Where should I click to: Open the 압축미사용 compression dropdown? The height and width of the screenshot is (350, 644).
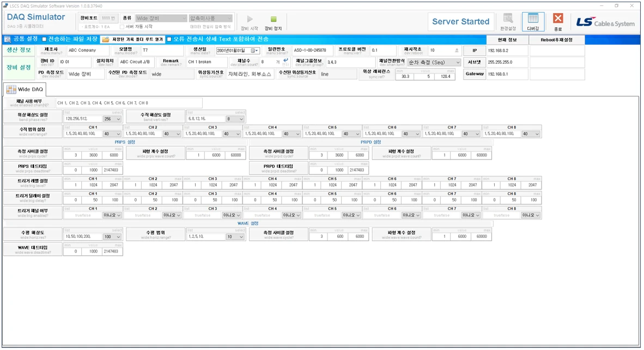(211, 18)
